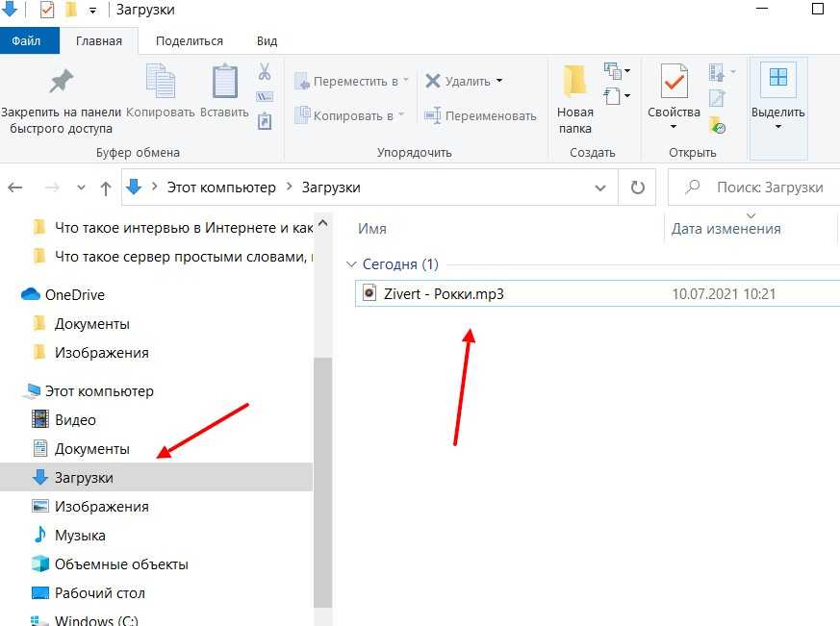Screen dimensions: 840x626
Task: Click the Select grid icon
Action: coord(777,78)
